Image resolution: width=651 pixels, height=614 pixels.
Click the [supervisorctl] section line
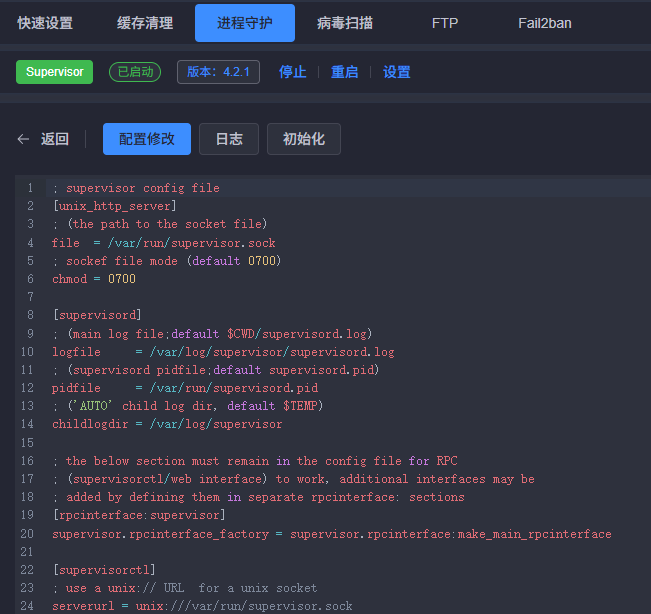coord(104,570)
